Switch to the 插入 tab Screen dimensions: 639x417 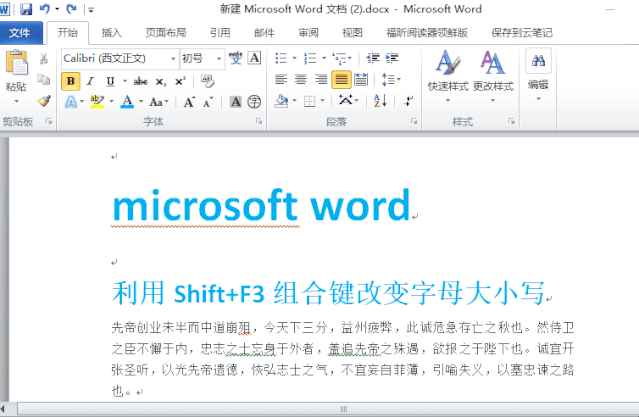coord(111,33)
